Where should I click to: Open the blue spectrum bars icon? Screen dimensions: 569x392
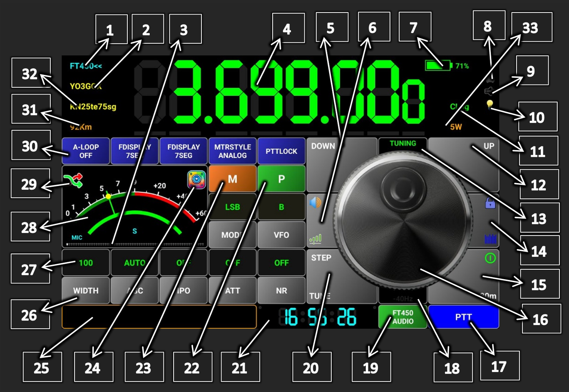[x=490, y=239]
